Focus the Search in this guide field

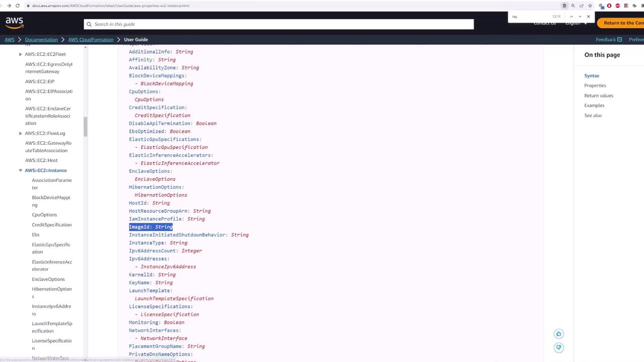[x=279, y=24]
